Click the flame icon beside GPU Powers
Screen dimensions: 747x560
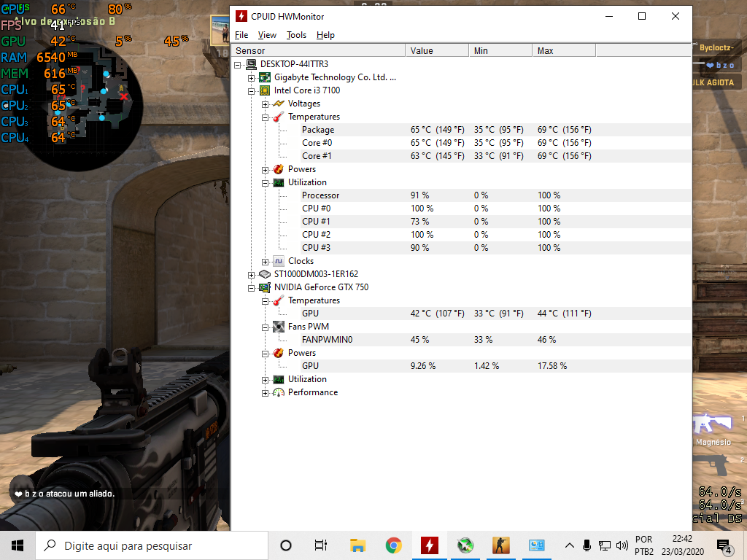(279, 353)
